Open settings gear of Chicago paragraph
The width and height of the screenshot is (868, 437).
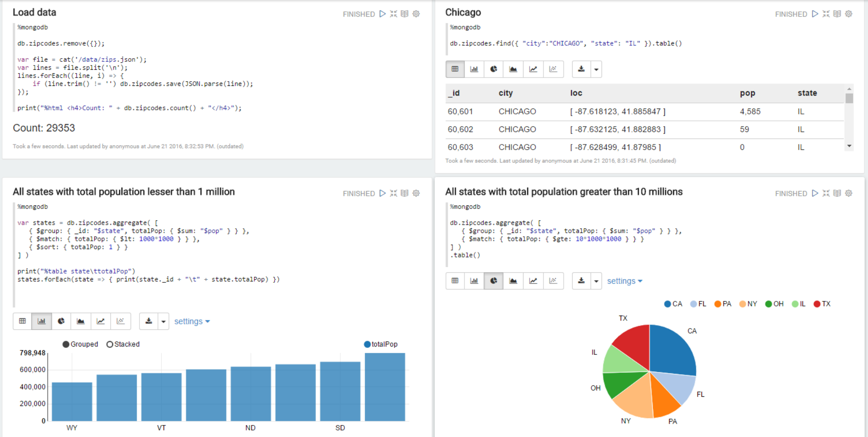849,14
